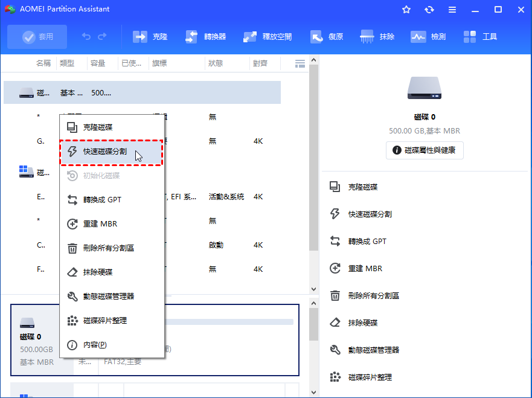Click the refresh icon in title bar
Screen dimensions: 532x398
click(429, 10)
